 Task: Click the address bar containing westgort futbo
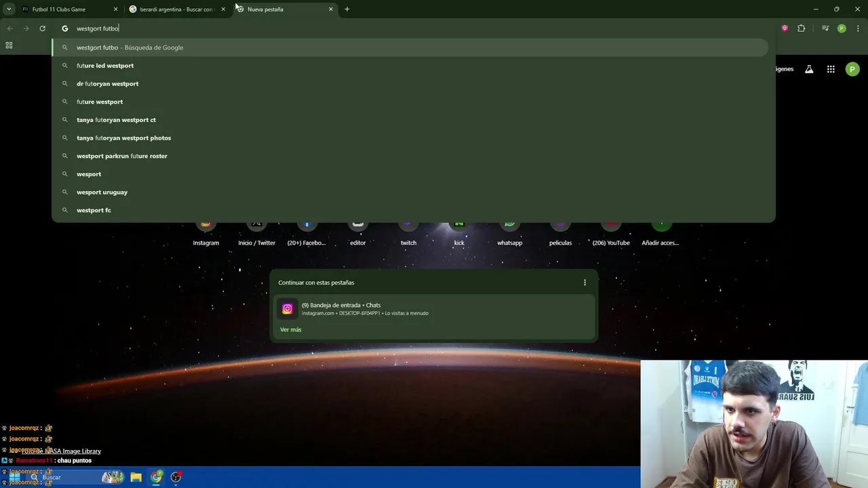pos(414,28)
